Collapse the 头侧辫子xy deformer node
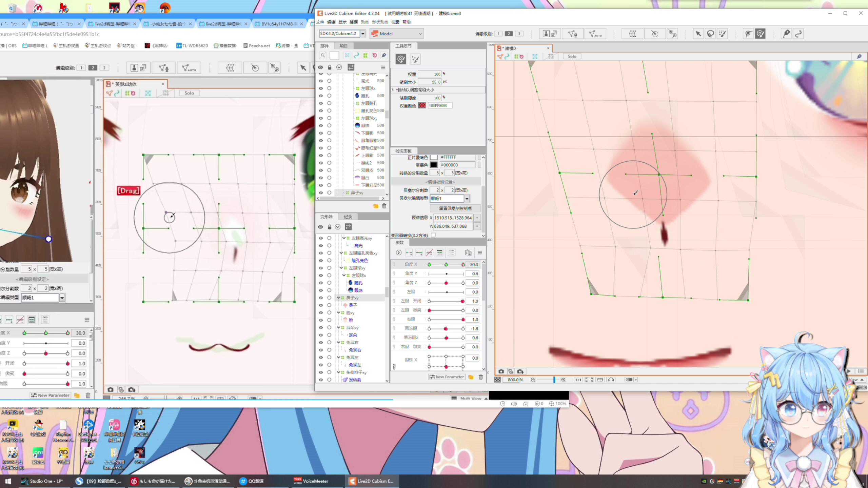 pyautogui.click(x=338, y=372)
